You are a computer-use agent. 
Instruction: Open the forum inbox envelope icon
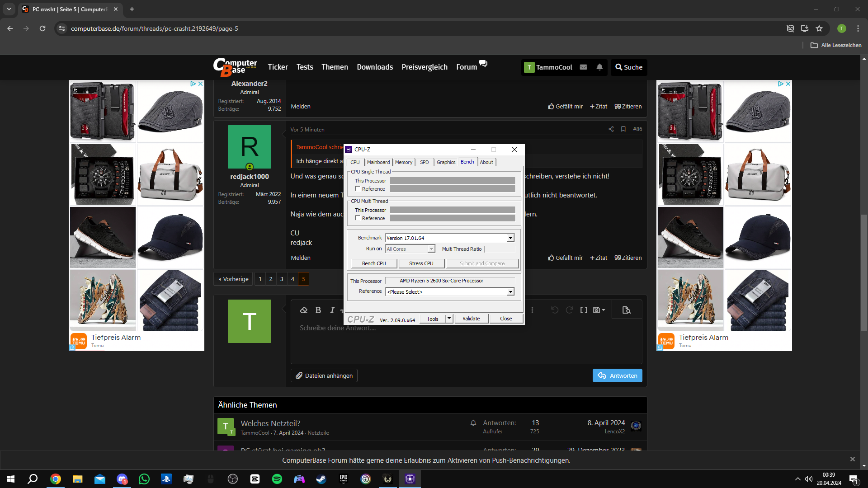[584, 67]
